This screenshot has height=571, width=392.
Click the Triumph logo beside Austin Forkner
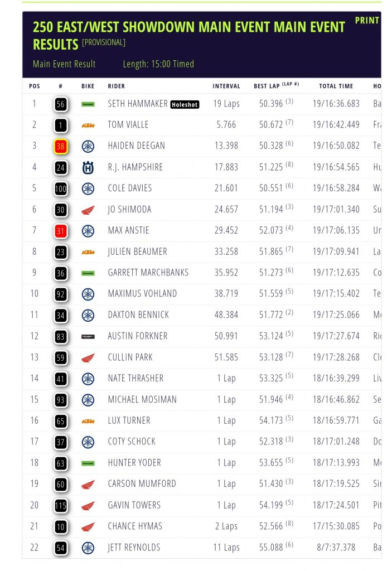88,336
